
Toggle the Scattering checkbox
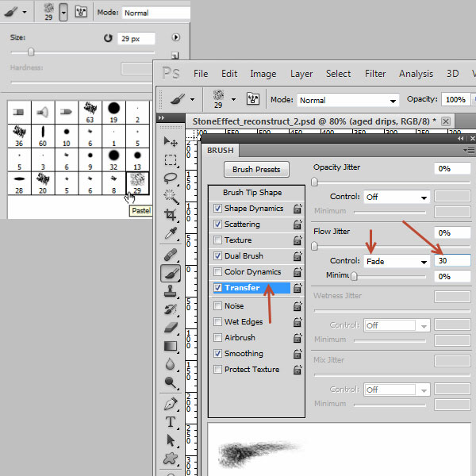tap(217, 224)
